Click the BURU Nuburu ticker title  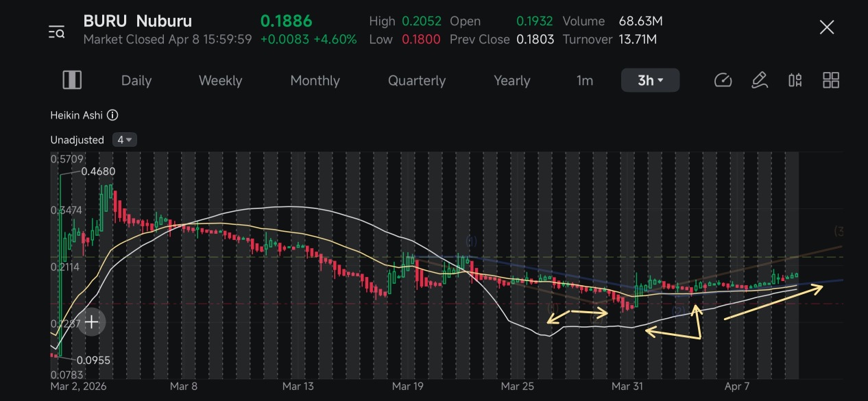coord(138,21)
